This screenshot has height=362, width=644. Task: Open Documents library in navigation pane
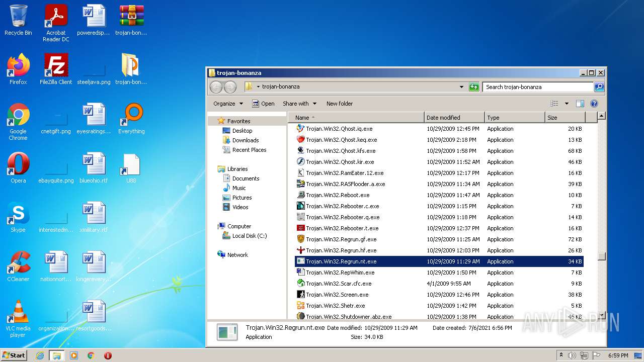[246, 178]
